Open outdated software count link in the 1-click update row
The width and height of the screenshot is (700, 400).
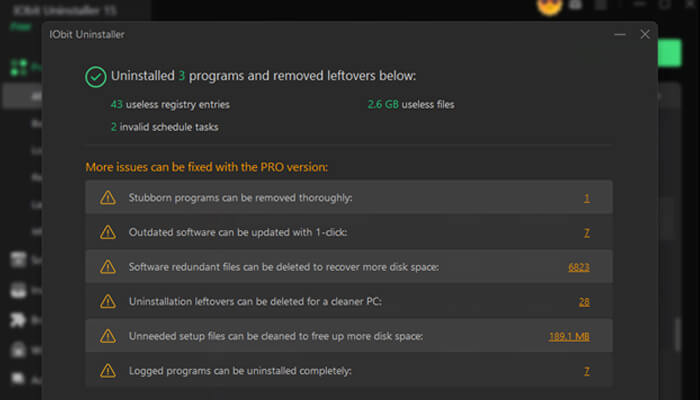pyautogui.click(x=587, y=233)
